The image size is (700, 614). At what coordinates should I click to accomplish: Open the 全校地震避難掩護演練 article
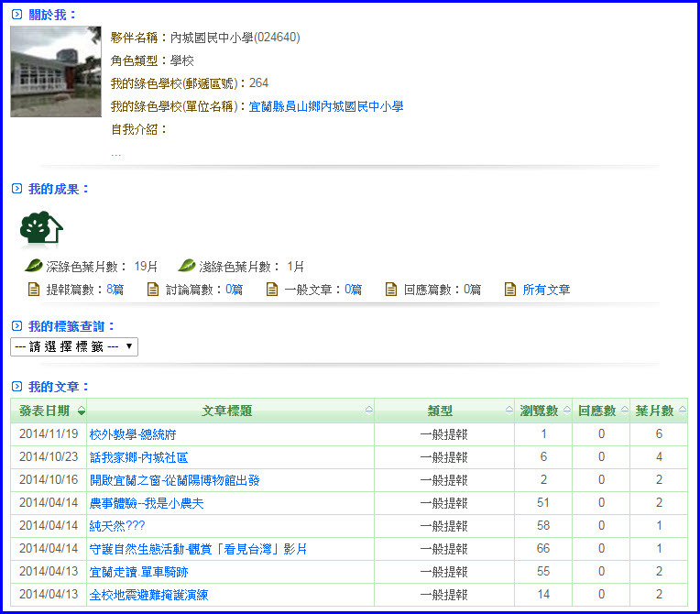click(x=148, y=595)
